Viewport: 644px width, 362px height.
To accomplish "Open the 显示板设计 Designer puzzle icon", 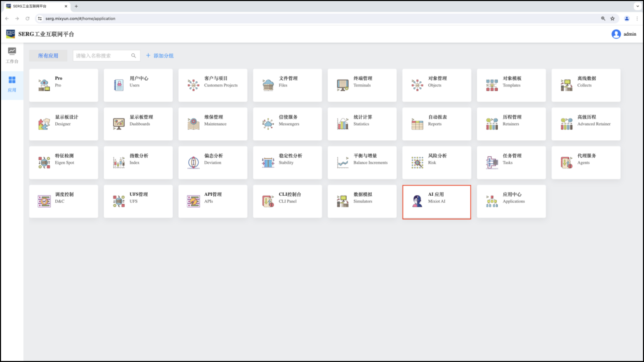I will [44, 124].
